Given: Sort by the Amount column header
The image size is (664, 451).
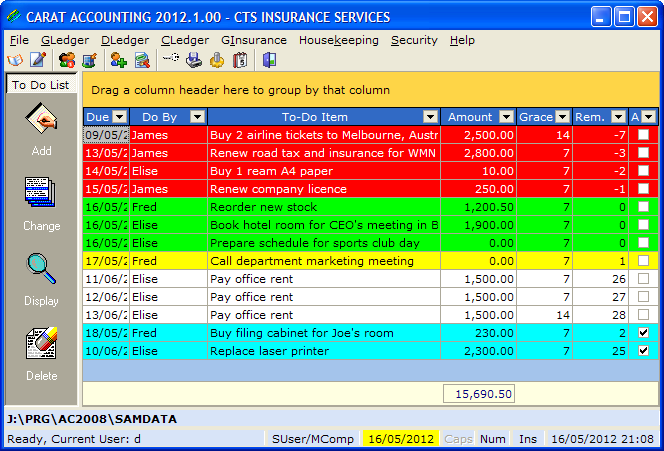Looking at the screenshot, I should 470,117.
